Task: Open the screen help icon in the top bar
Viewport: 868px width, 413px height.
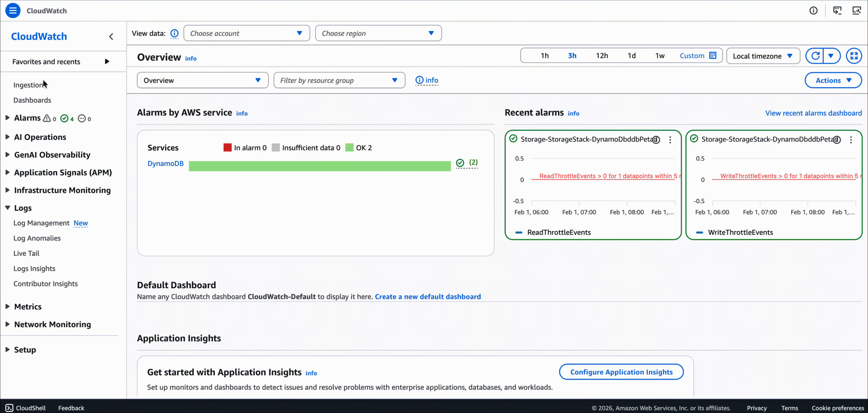Action: pos(837,10)
